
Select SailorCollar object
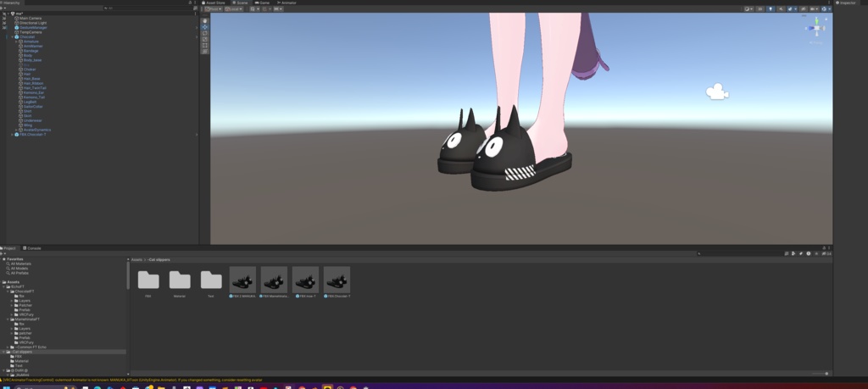coord(33,106)
